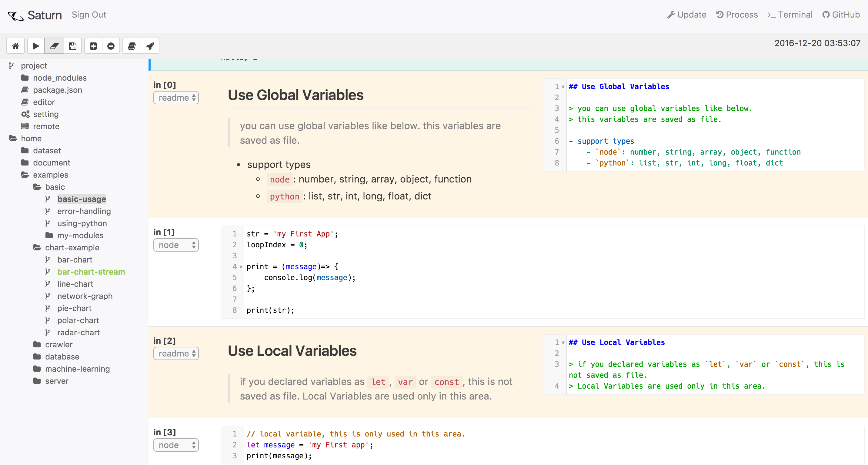Screen dimensions: 868x465
Task: Collapse the chart-example folder
Action: [x=72, y=248]
